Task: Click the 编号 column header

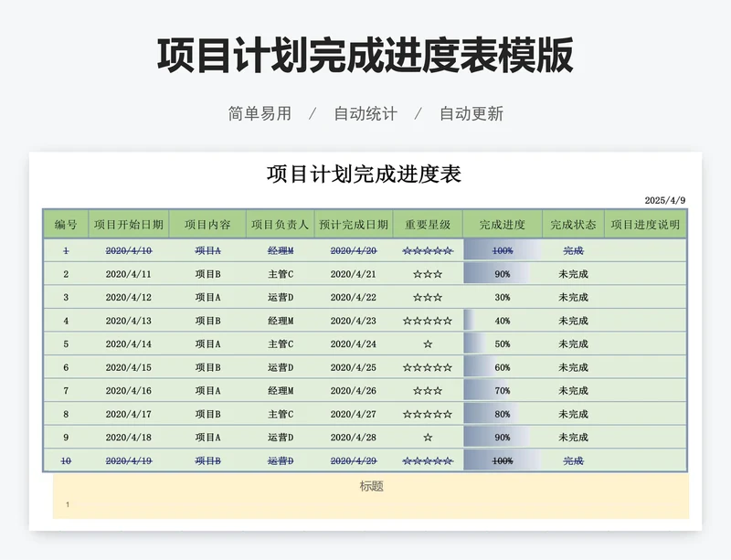Action: 66,225
